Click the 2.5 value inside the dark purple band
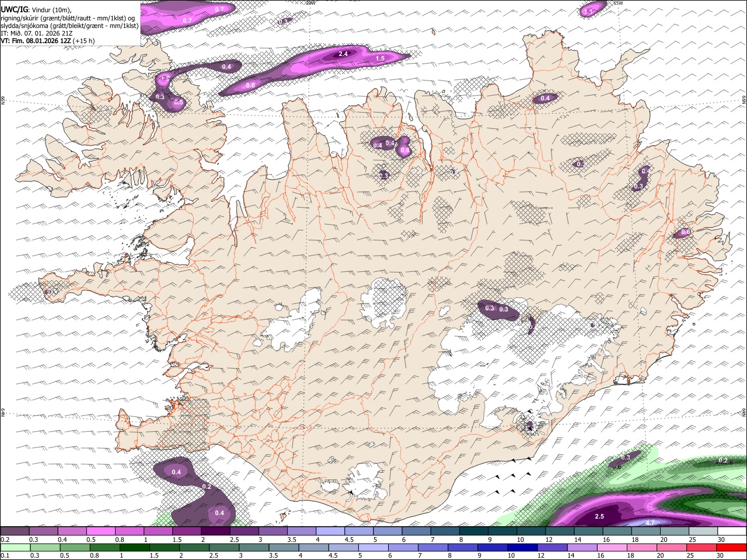Screen dimensions: 747x560 coord(599,516)
